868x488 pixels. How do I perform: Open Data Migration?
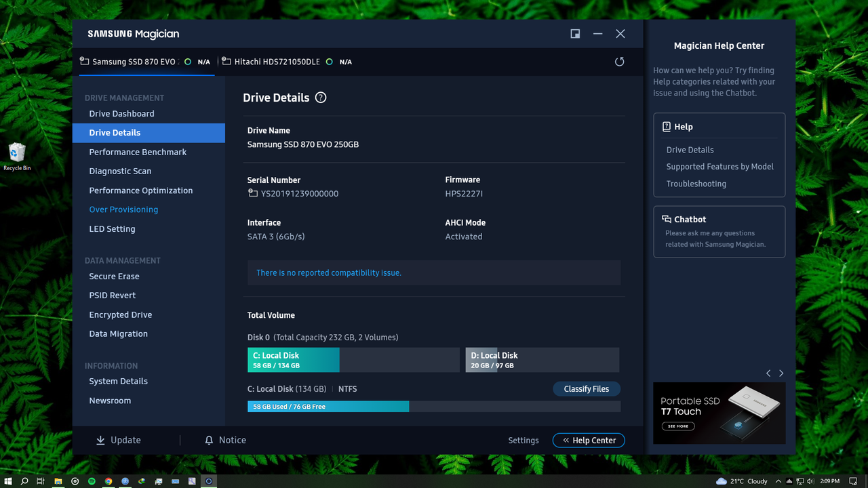coord(118,334)
